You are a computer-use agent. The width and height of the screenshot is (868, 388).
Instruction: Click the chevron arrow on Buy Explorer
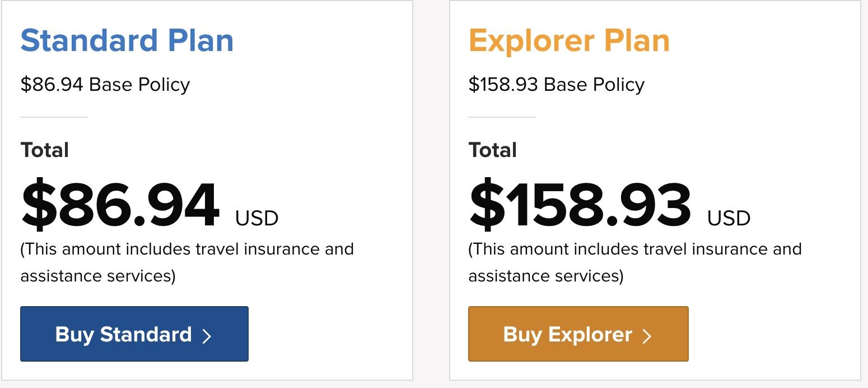tap(647, 335)
